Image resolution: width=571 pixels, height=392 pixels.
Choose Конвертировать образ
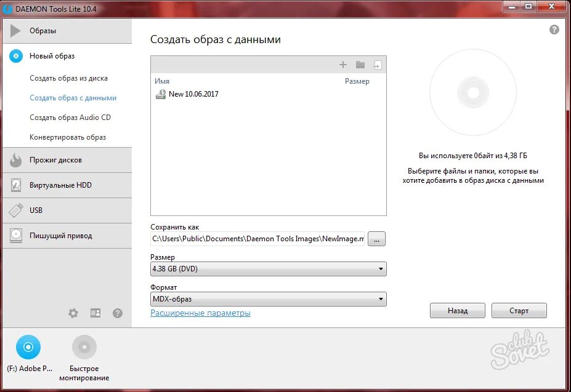point(68,137)
